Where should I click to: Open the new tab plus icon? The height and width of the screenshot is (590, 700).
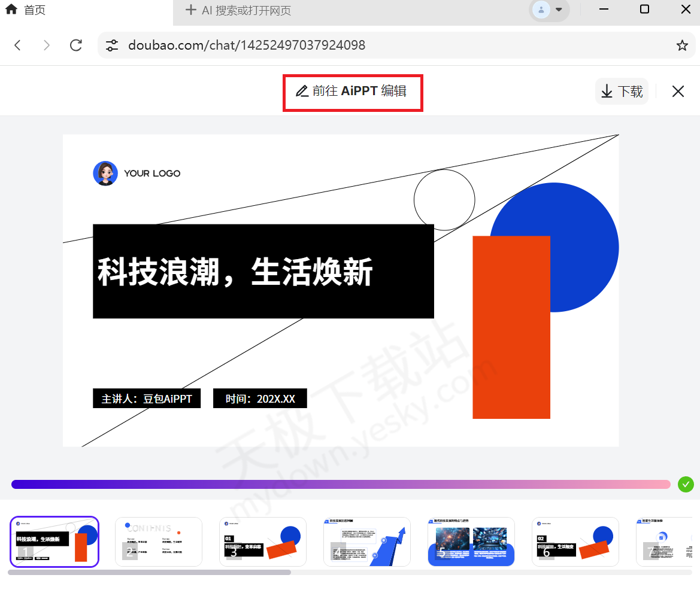coord(190,10)
